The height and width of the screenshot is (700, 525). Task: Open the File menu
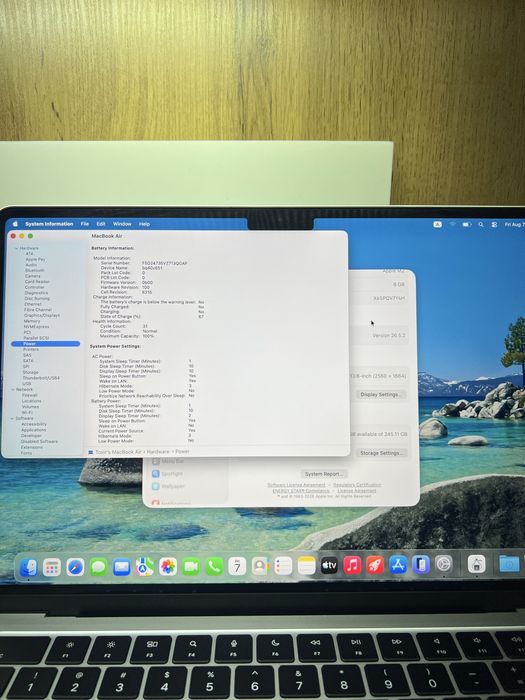coord(85,224)
